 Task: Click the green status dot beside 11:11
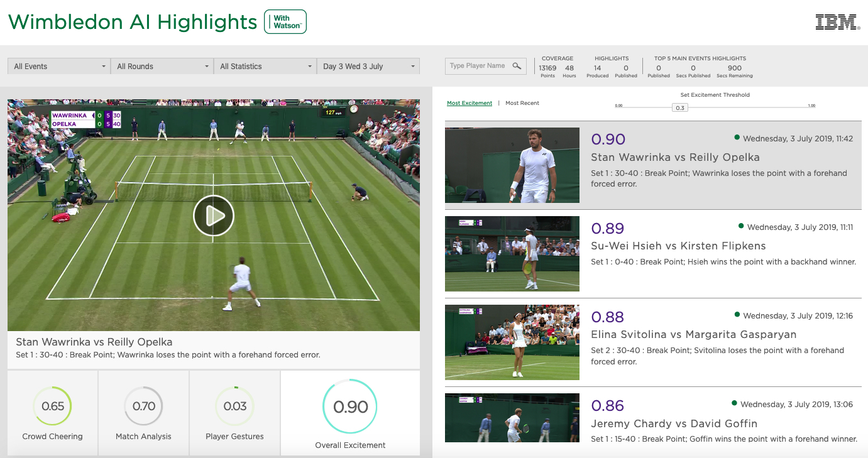(x=741, y=226)
